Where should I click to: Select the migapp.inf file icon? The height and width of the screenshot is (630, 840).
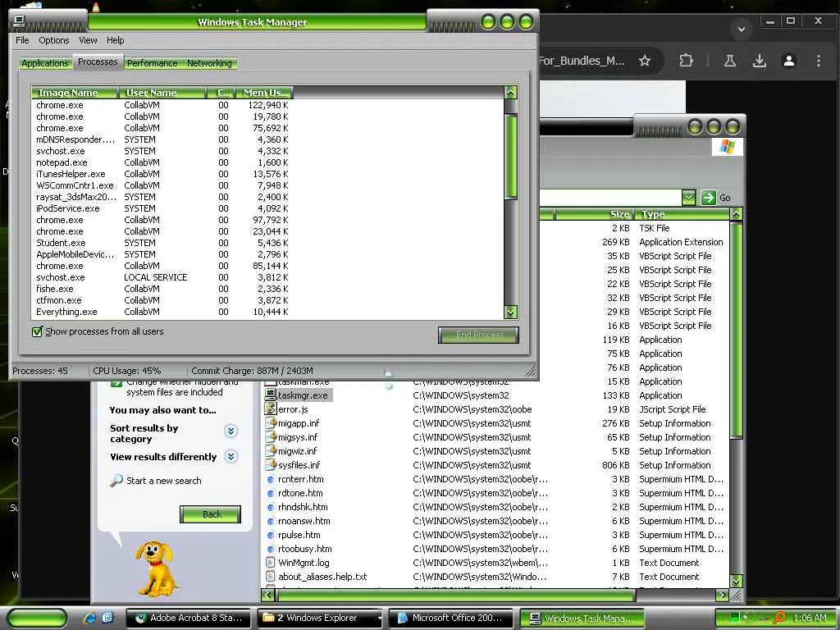pyautogui.click(x=271, y=422)
